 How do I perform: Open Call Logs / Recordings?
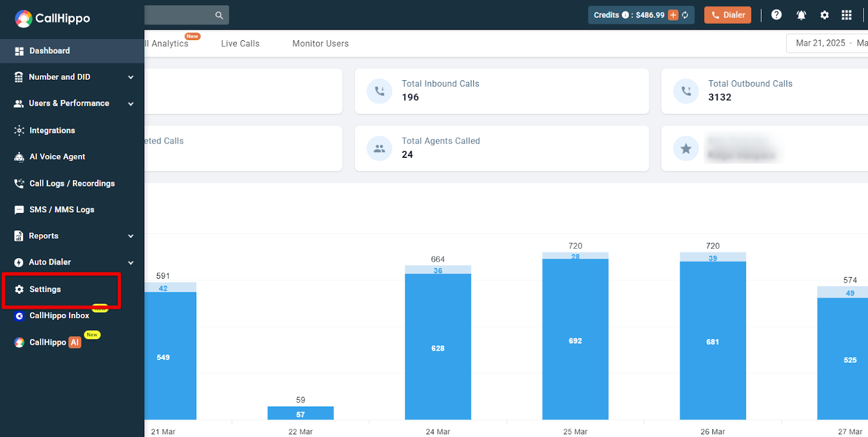pyautogui.click(x=72, y=183)
